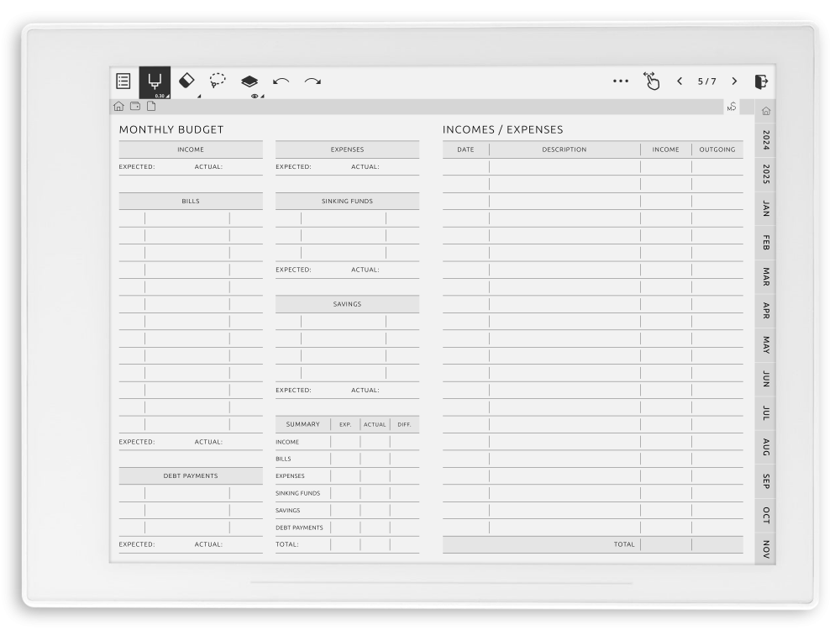
Task: Open the notebook menu icon
Action: pyautogui.click(x=123, y=81)
